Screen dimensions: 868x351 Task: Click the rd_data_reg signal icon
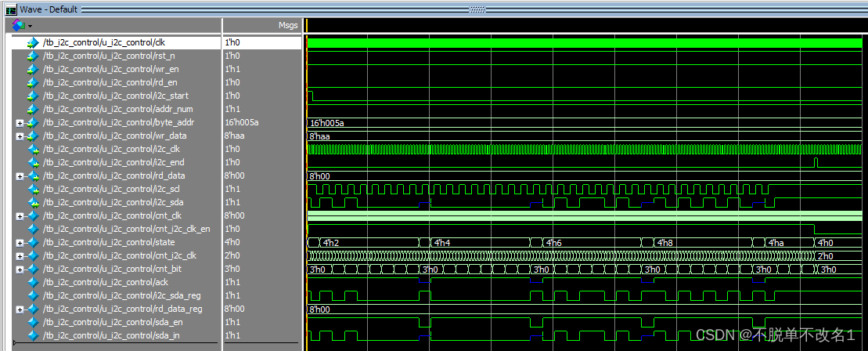pos(33,309)
